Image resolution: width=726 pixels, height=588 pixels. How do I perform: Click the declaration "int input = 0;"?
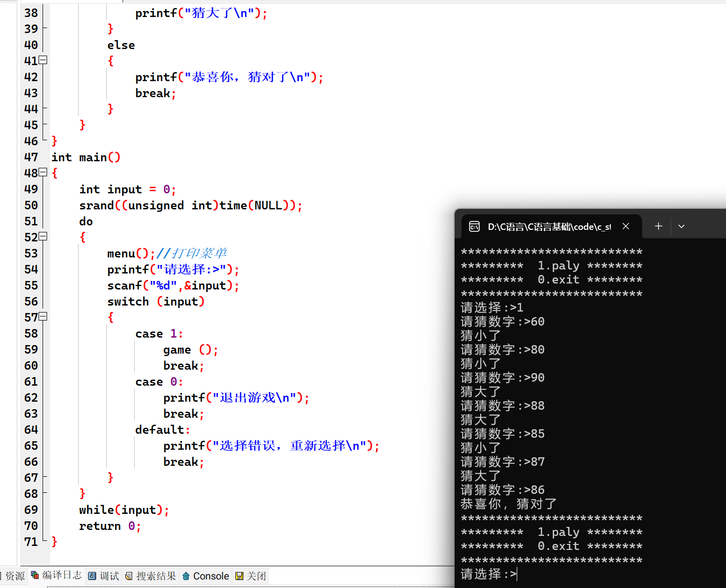[x=128, y=189]
